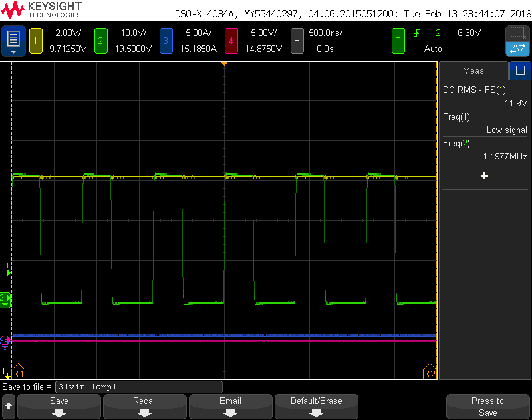Click the X2 cursor marker
Screen dimensions: 532x420
(430, 371)
